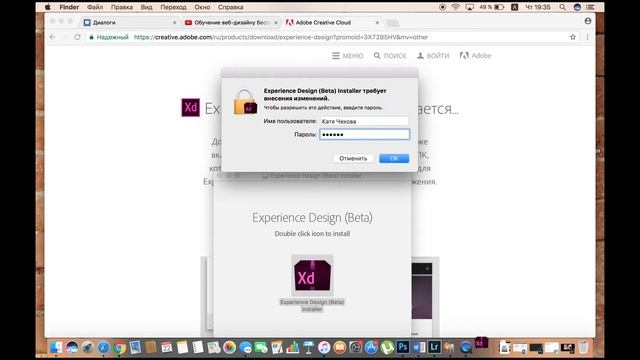Image resolution: width=640 pixels, height=360 pixels.
Task: Open the Файл menu
Action: pyautogui.click(x=95, y=7)
